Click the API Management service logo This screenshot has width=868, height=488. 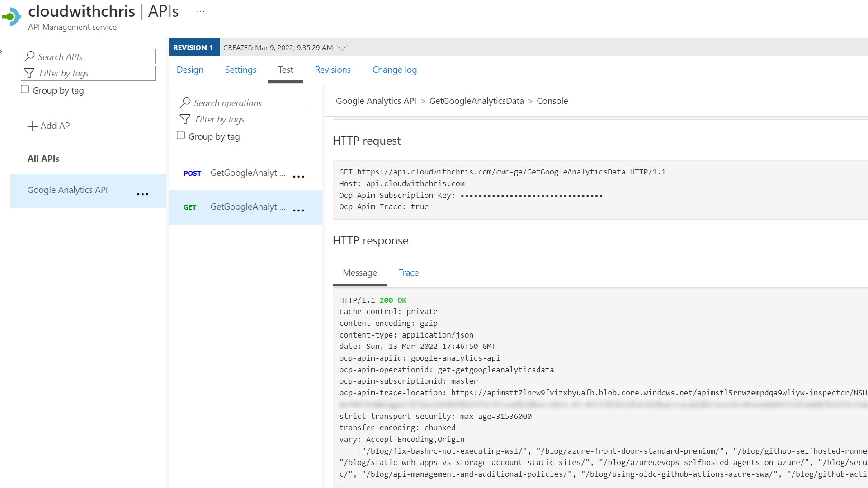pyautogui.click(x=12, y=17)
